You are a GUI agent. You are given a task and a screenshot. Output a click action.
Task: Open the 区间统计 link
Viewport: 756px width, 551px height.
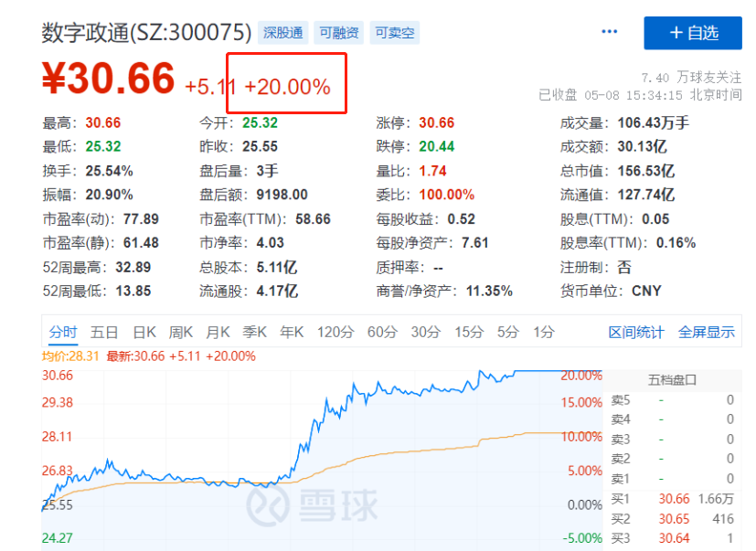point(636,332)
